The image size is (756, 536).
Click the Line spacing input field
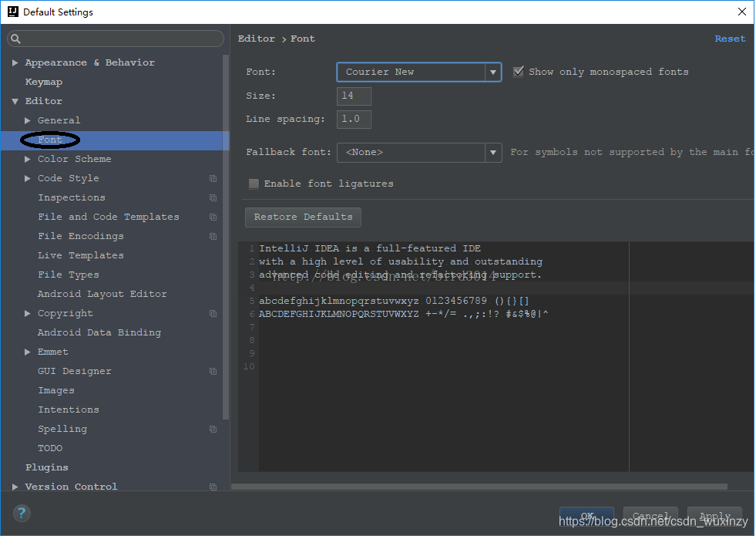[354, 120]
